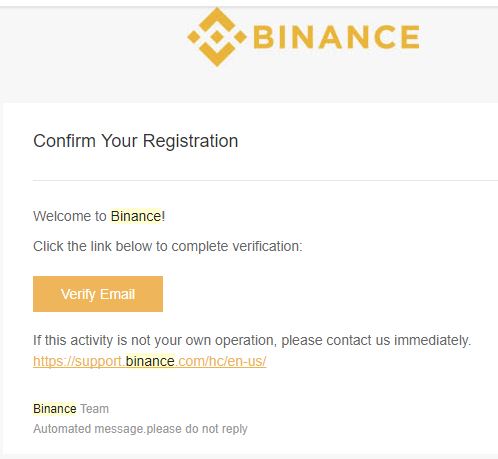Click the word 'immediately' in warning sentence

[x=432, y=340]
